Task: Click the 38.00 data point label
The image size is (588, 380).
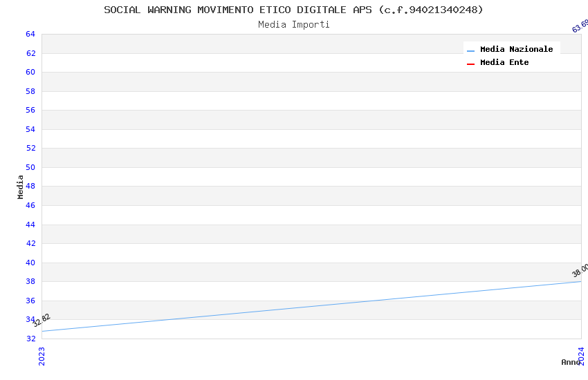Action: click(x=580, y=270)
